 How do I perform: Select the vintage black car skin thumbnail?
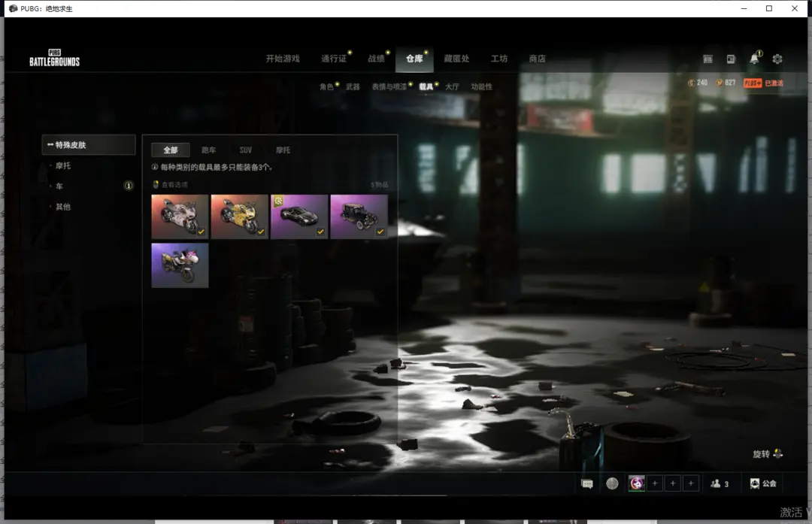click(x=359, y=217)
